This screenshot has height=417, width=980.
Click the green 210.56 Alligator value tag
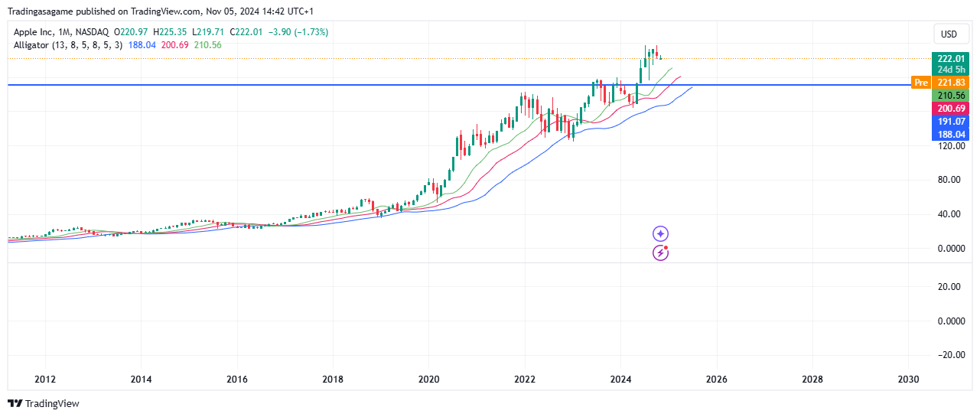(949, 96)
